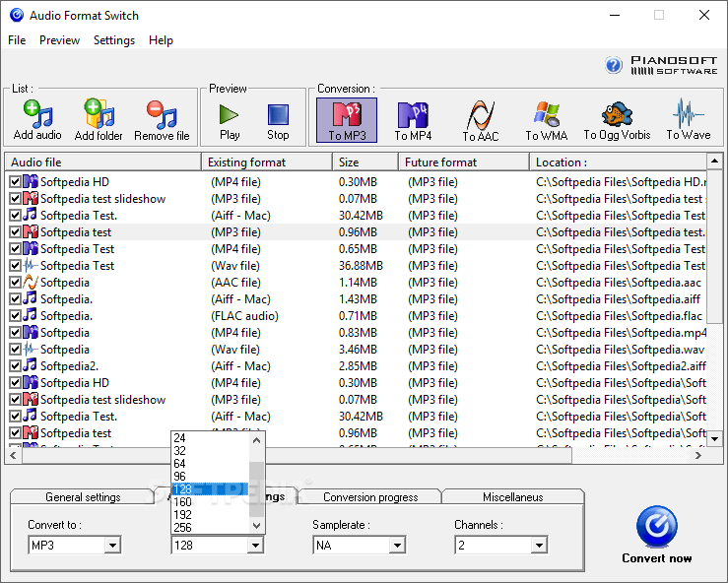Uncheck the first Softpedia HD MP4 file
The height and width of the screenshot is (583, 728).
click(15, 182)
